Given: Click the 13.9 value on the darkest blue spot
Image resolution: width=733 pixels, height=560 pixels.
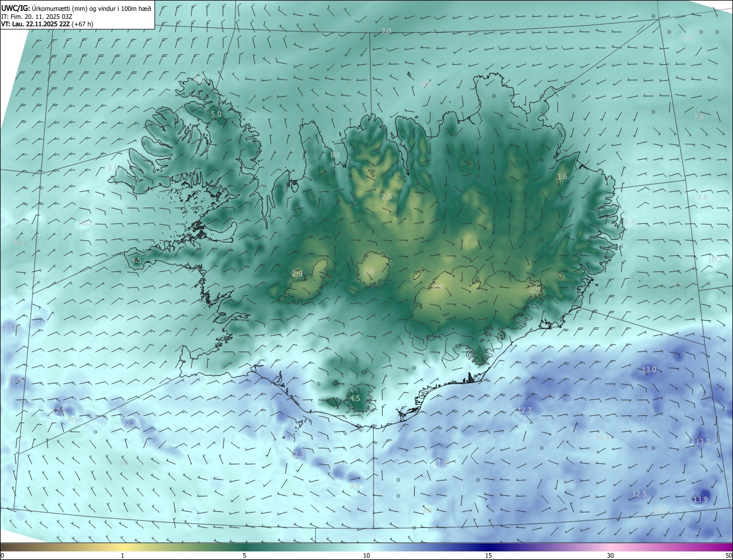Looking at the screenshot, I should point(701,500).
